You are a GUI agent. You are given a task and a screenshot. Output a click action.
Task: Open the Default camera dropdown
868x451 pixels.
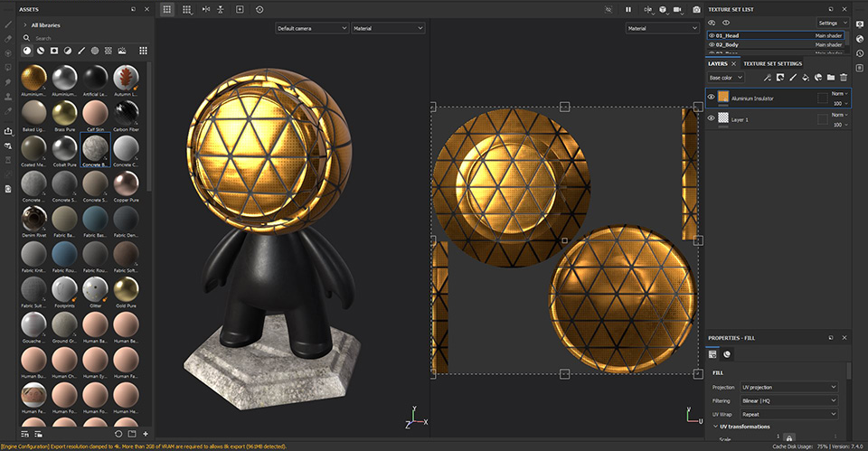311,28
